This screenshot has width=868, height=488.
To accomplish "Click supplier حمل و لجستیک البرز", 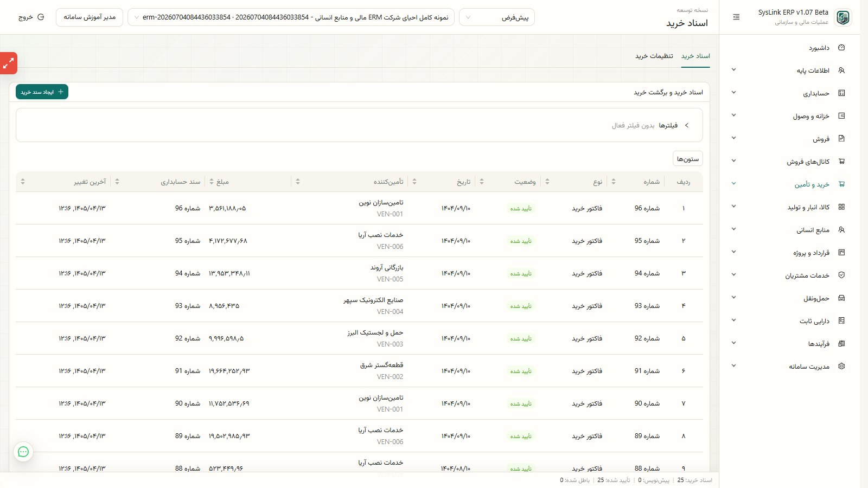I will pos(375,332).
